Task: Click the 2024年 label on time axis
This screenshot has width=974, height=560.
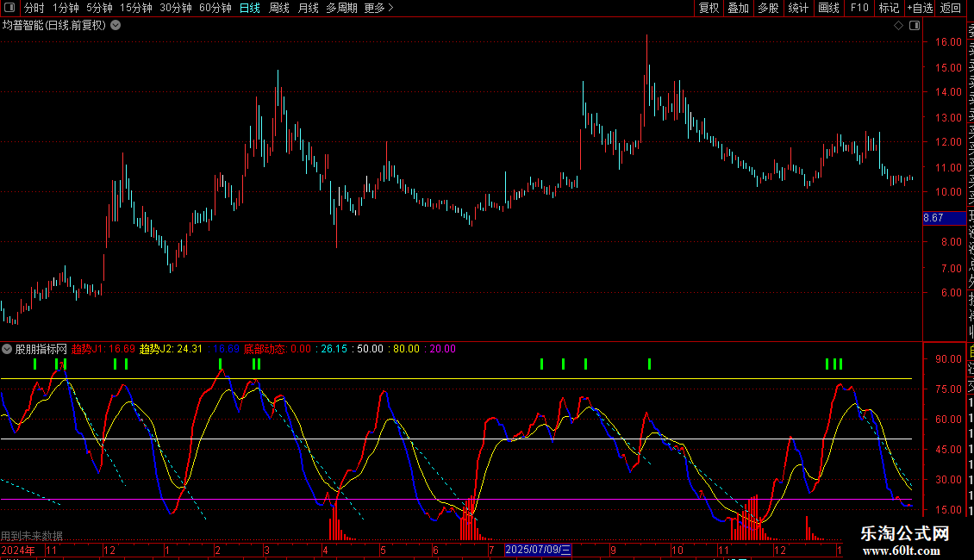Action: pos(18,550)
